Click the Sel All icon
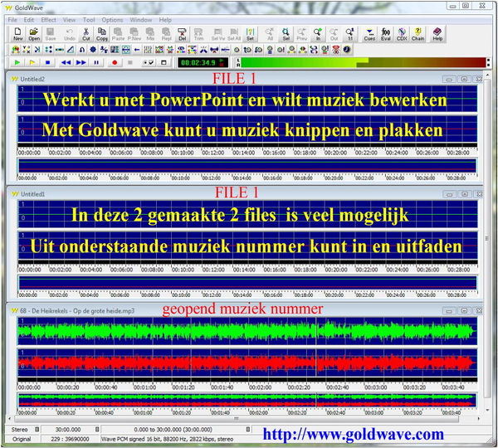This screenshot has height=448, width=498. (x=234, y=34)
